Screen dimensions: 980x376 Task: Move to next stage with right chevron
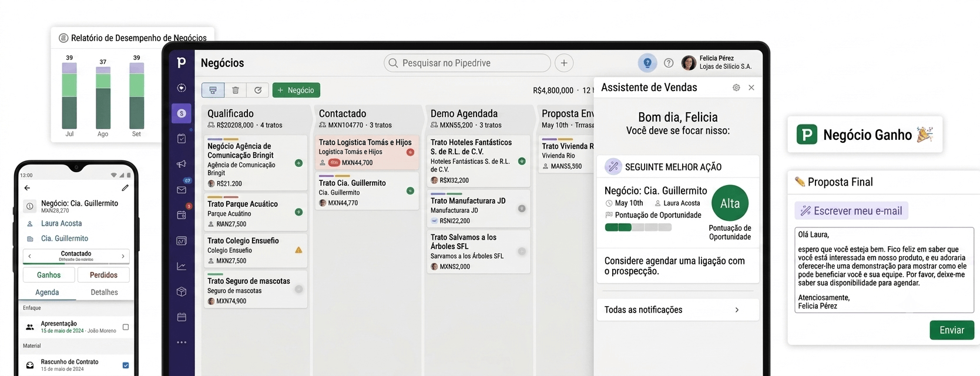(123, 256)
